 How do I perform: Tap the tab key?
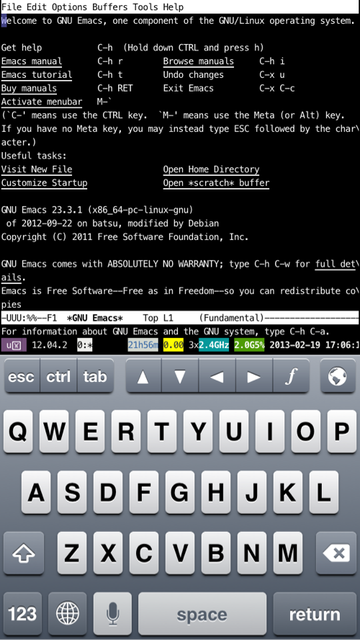tap(95, 376)
